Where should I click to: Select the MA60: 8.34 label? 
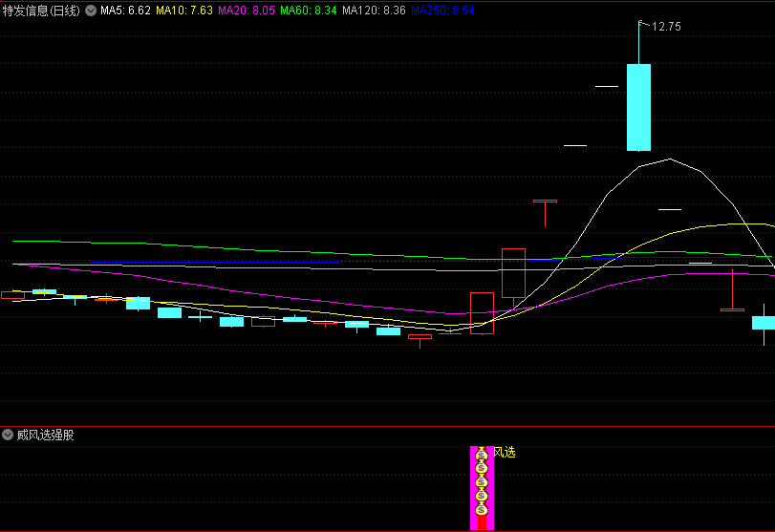(x=309, y=11)
